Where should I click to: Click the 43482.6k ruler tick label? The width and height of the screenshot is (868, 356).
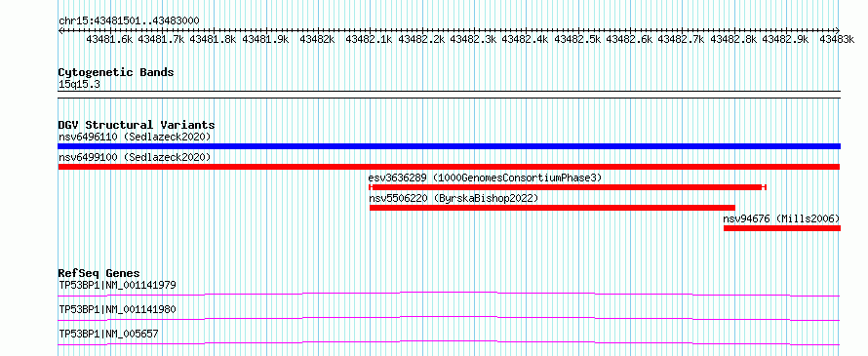point(629,39)
